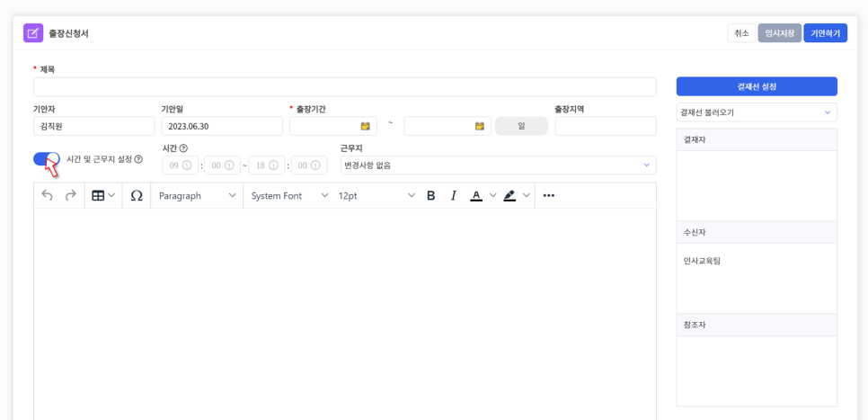
Task: Disable the 시간 및 근무지 설정 toggle
Action: pos(47,159)
